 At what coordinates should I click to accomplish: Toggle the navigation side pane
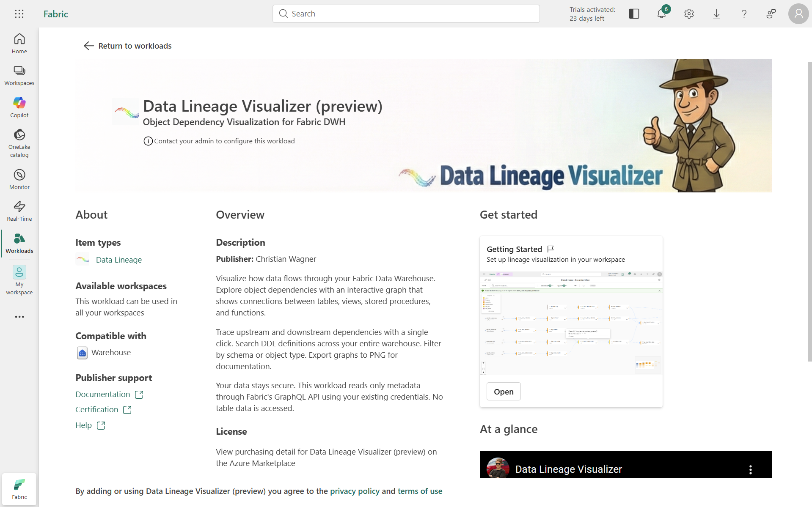tap(633, 14)
